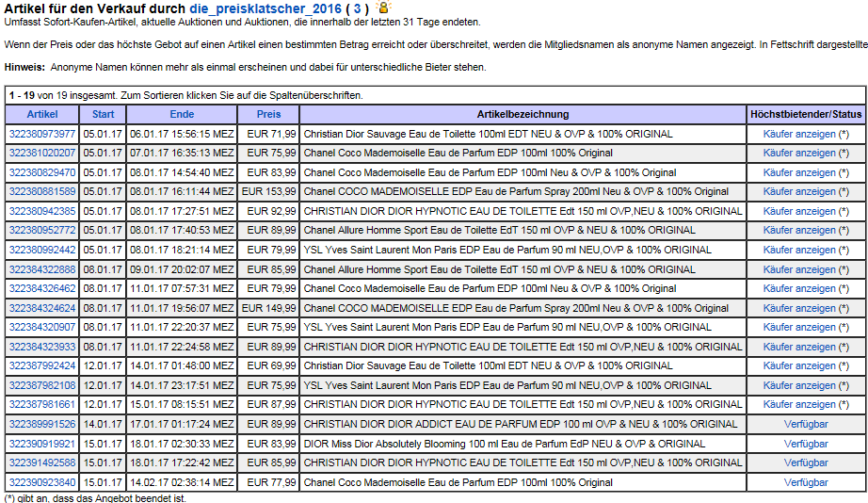The width and height of the screenshot is (868, 503).
Task: Open item number 322390919921
Action: (42, 444)
